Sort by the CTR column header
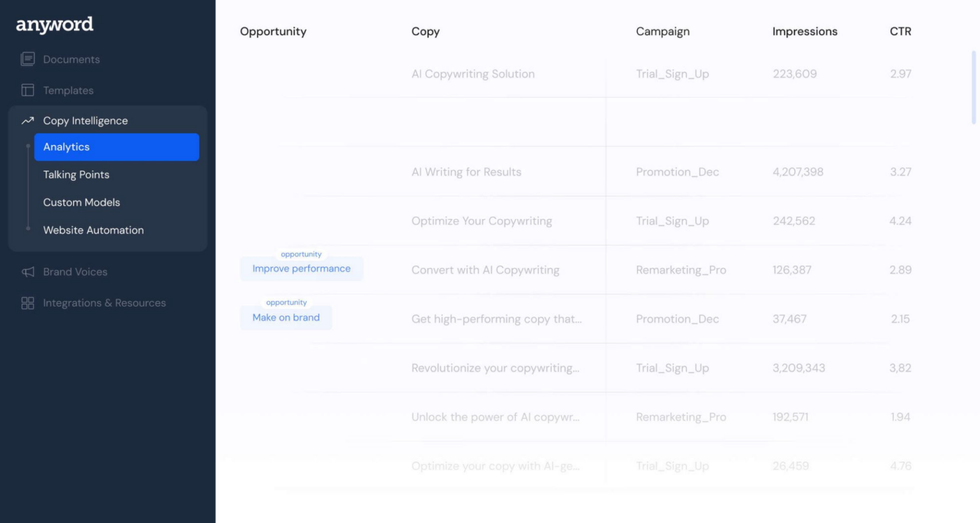This screenshot has width=980, height=523. pyautogui.click(x=900, y=31)
